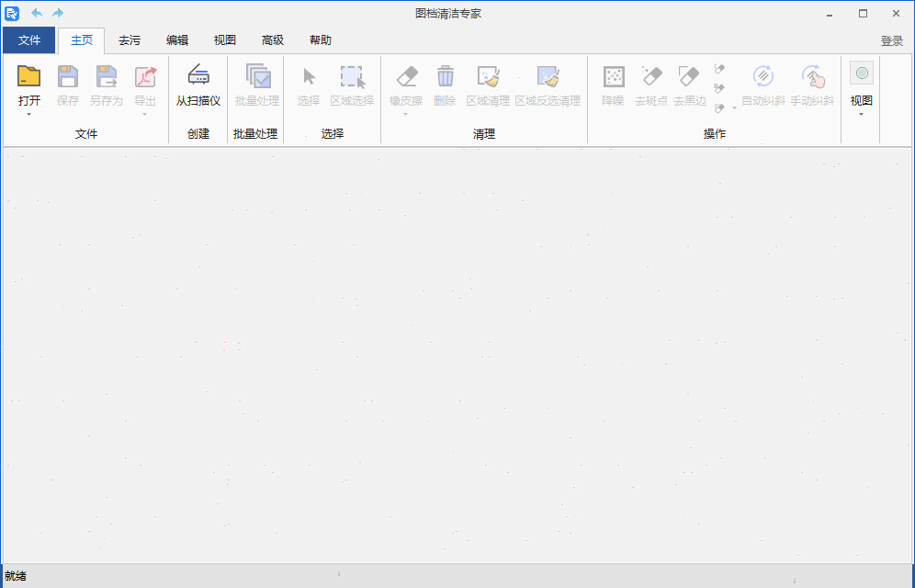Screen dimensions: 915x588
Task: Open the 文件 file menu button
Action: coord(29,40)
